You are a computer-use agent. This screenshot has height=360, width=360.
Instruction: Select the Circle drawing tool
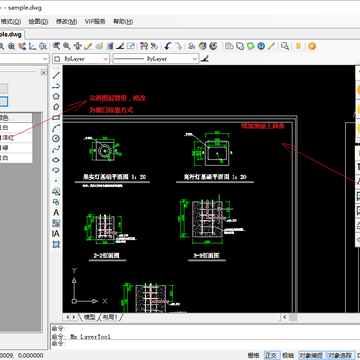coord(56,138)
